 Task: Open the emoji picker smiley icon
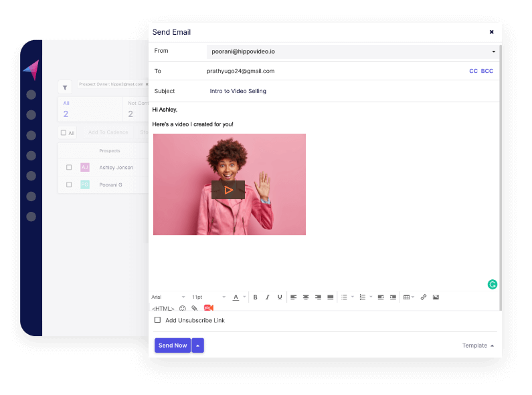[x=183, y=309]
